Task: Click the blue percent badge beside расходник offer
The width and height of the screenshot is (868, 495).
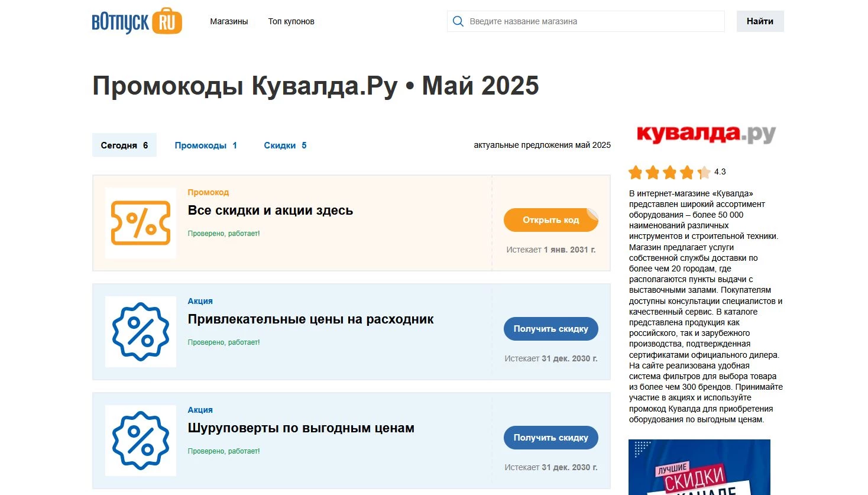Action: (140, 332)
